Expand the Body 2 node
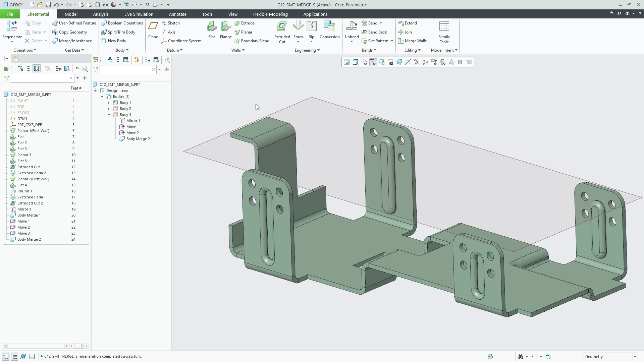The height and width of the screenshot is (362, 644). pyautogui.click(x=108, y=109)
